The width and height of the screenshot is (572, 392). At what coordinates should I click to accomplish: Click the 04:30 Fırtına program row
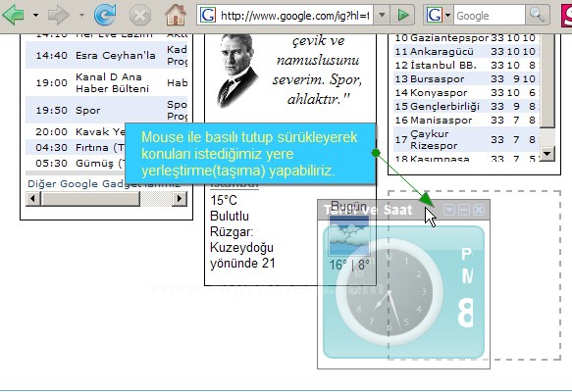coord(76,148)
